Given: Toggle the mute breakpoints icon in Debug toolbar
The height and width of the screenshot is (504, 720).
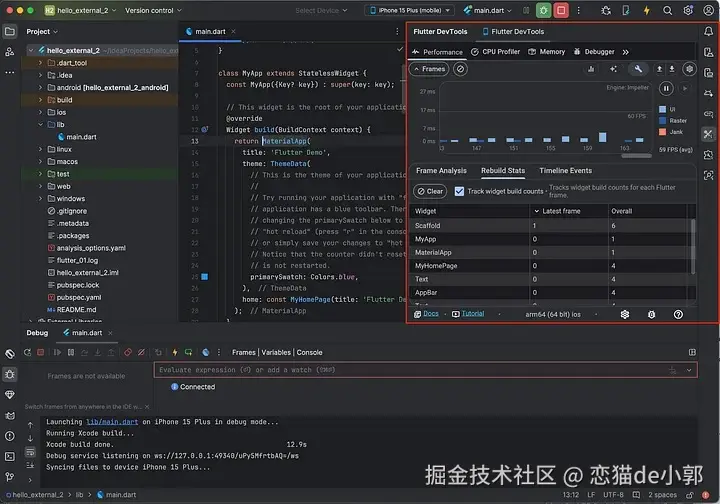Looking at the screenshot, I should click(141, 352).
